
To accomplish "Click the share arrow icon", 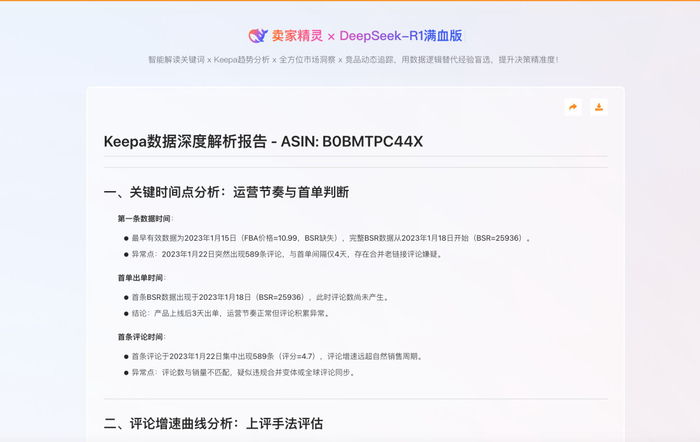I will pos(573,107).
